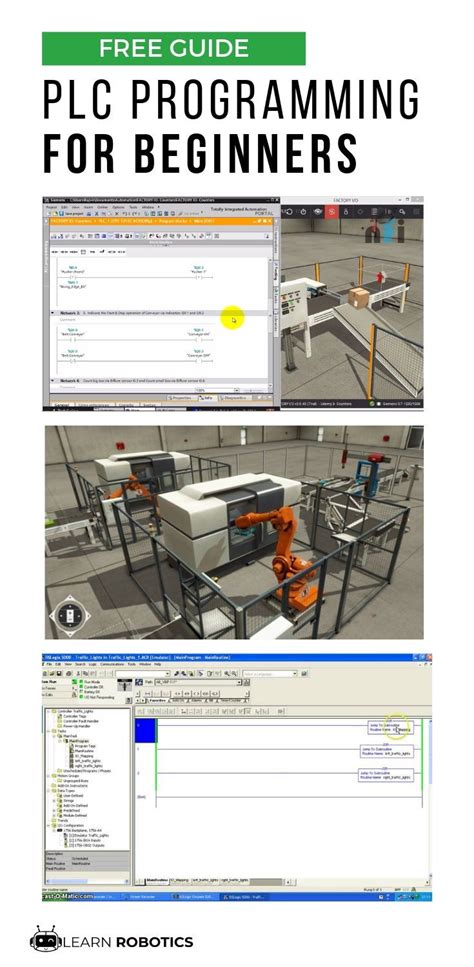Click the JSR block for right_traffic_lights
The image size is (474, 967).
[x=386, y=775]
